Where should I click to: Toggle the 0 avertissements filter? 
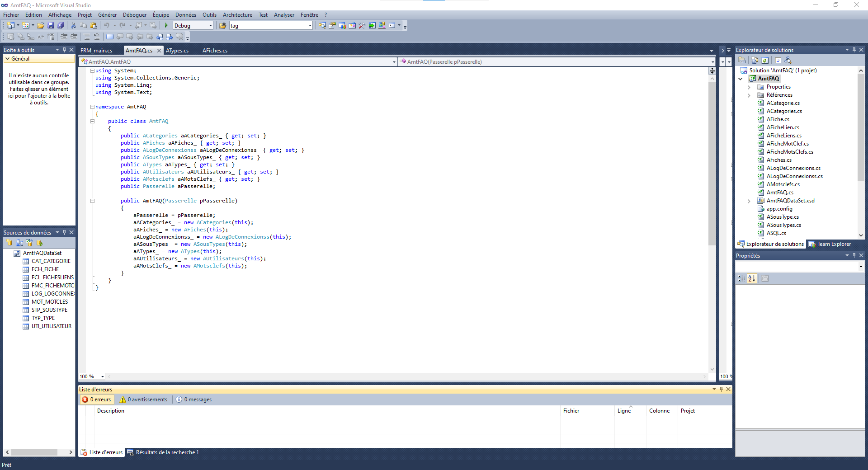143,399
